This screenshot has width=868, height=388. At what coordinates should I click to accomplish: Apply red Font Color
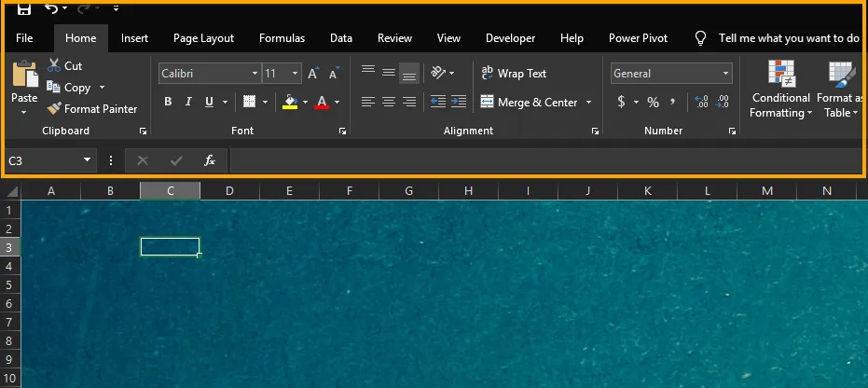point(322,102)
